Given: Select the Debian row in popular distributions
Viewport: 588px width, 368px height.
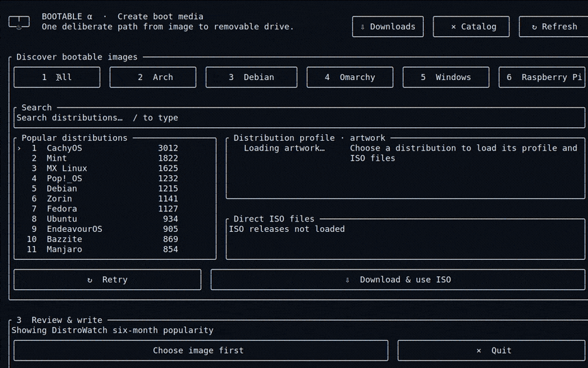Looking at the screenshot, I should 115,189.
